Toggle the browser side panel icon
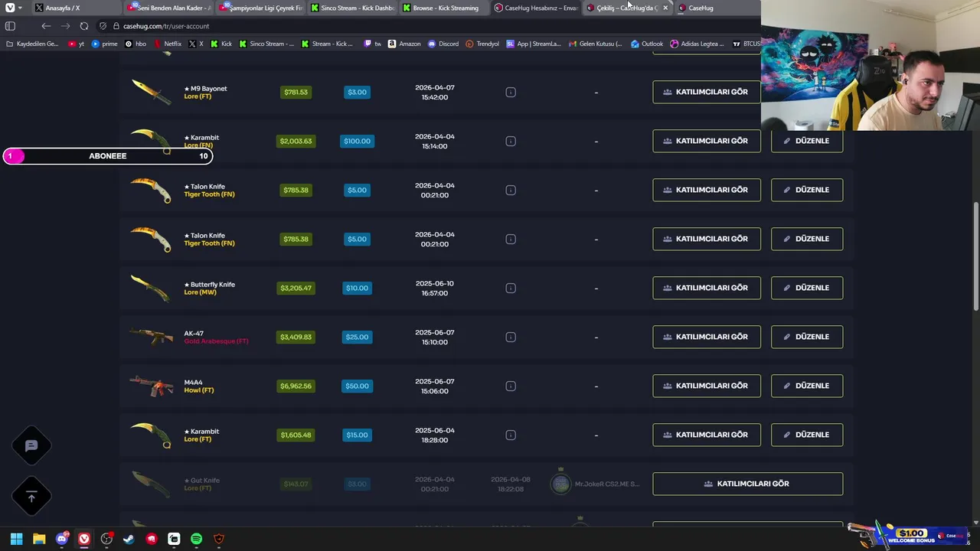 pos(10,26)
